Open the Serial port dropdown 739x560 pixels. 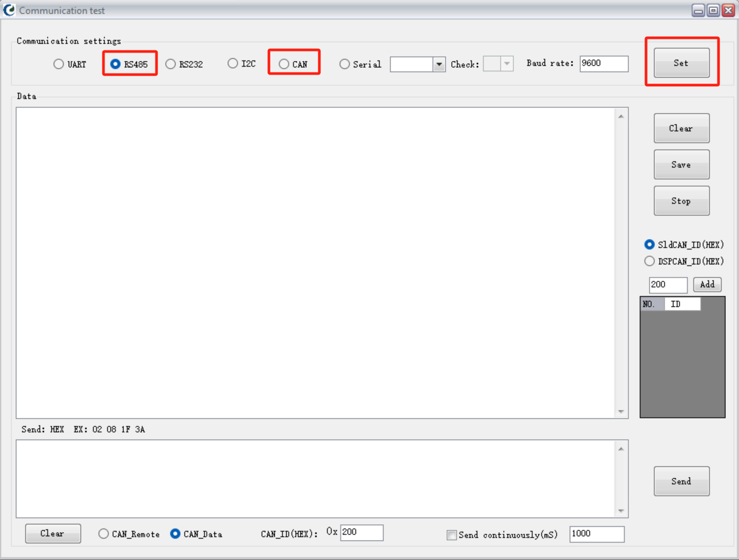click(x=439, y=64)
